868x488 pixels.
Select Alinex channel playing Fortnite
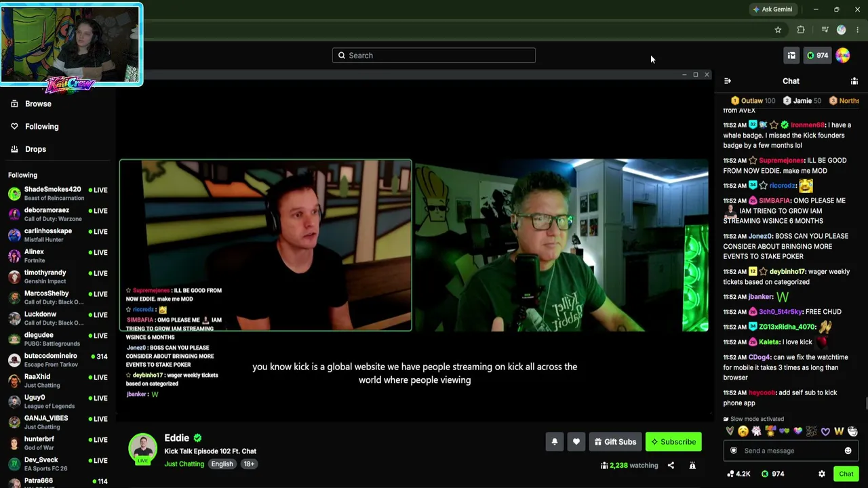pyautogui.click(x=58, y=256)
